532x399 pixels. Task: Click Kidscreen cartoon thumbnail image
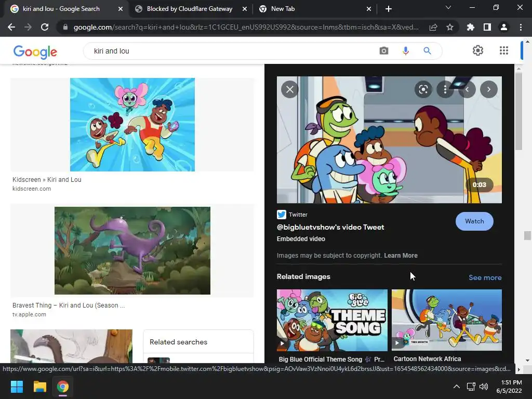point(132,125)
